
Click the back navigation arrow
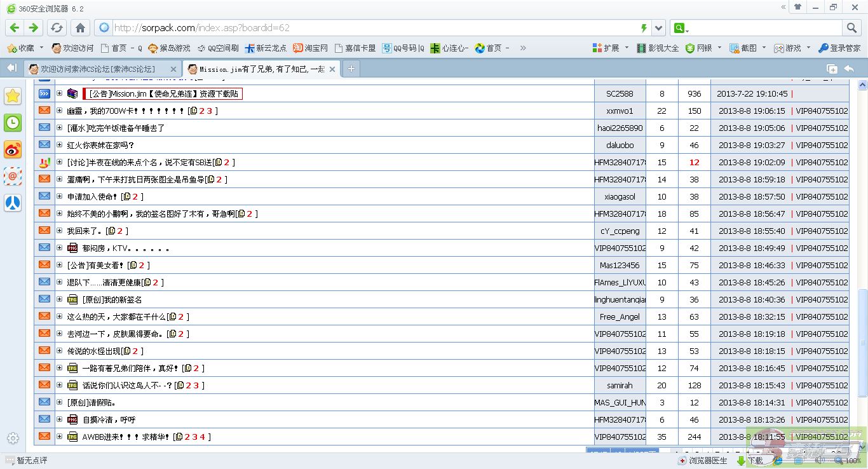click(x=15, y=28)
